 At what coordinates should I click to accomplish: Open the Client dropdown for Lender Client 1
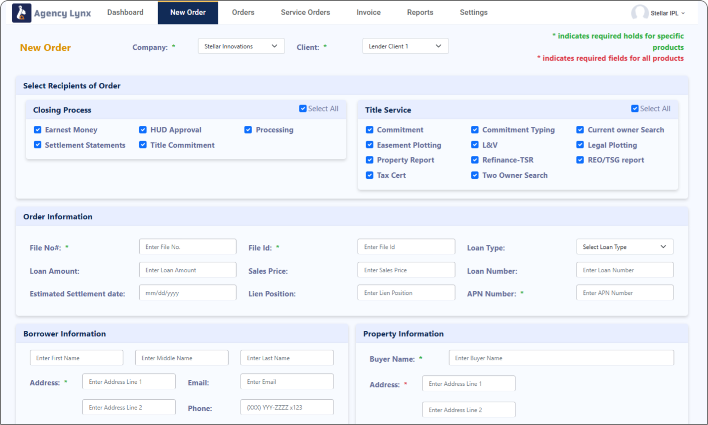coord(405,46)
